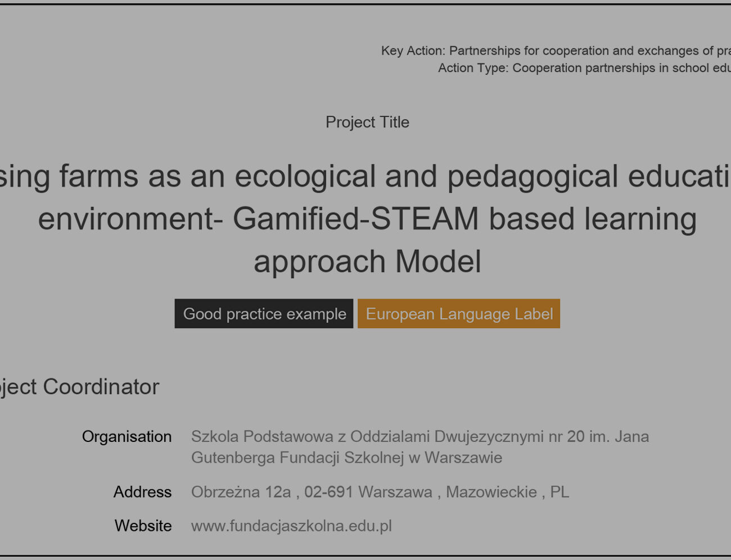Click 'Gutenberga Fundacji Szkolnej w Warszawie' text
The height and width of the screenshot is (560, 731).
[x=346, y=458]
